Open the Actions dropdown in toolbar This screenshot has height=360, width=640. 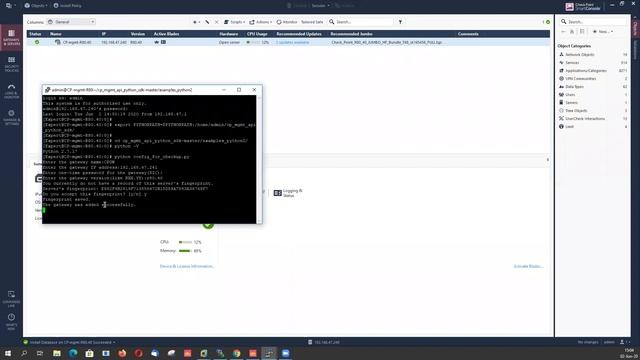[260, 22]
